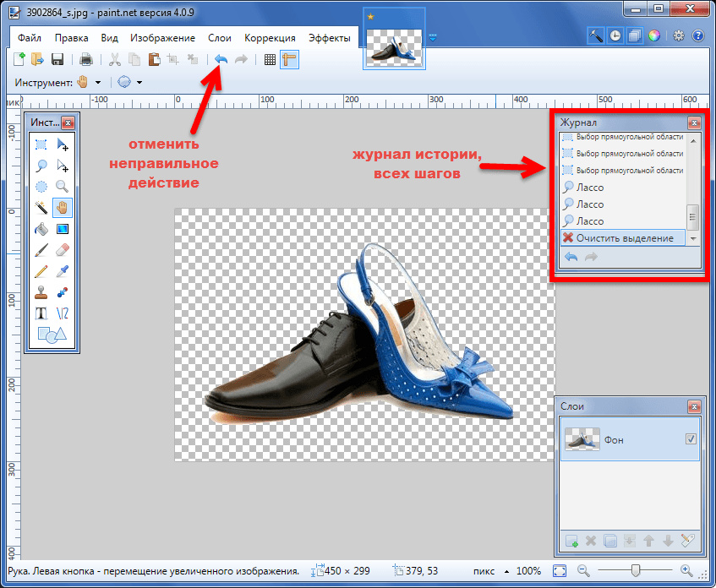Open the пикс units dropdown

[x=490, y=571]
